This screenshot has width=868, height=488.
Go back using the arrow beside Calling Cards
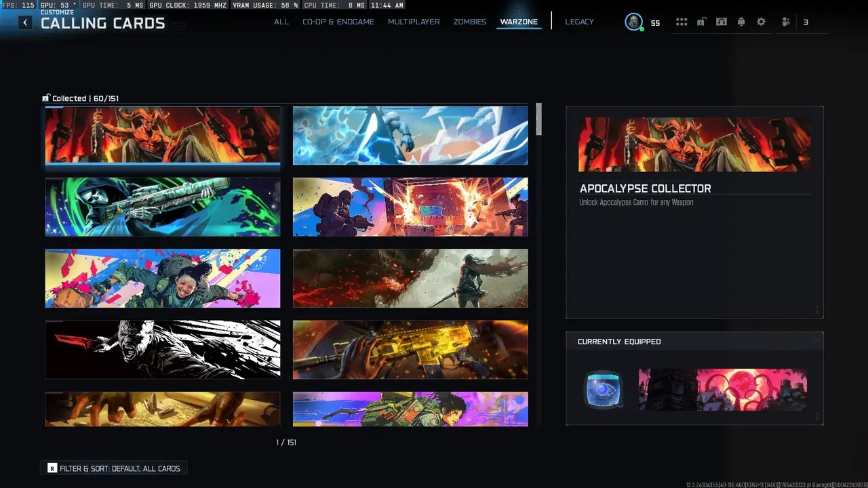click(25, 22)
